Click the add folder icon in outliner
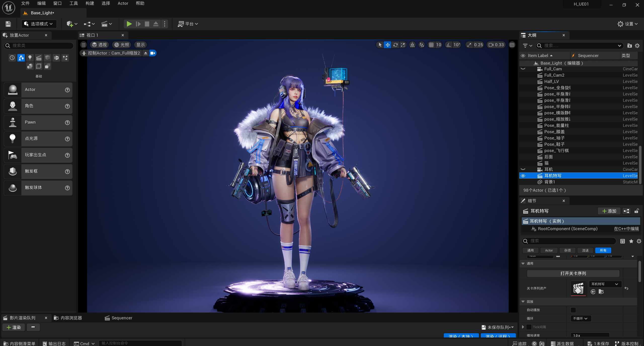Viewport: 644px width, 346px height. pyautogui.click(x=629, y=45)
